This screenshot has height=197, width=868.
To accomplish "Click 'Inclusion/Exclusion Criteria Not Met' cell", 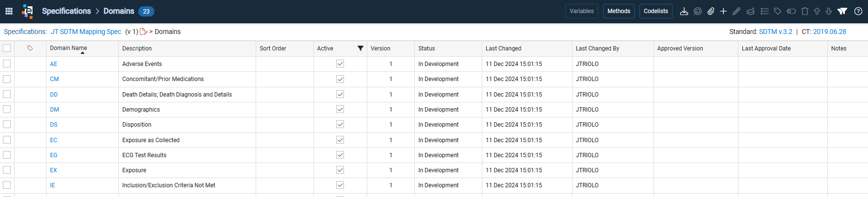I will (169, 185).
